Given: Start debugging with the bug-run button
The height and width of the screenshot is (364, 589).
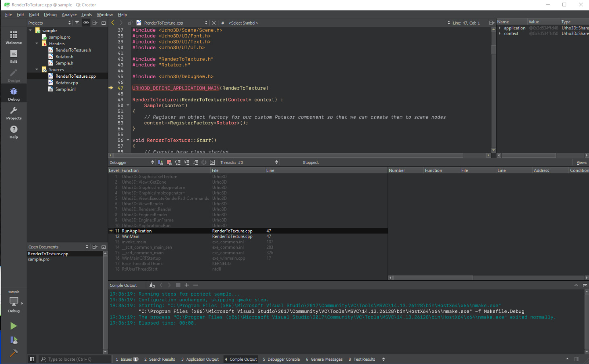Looking at the screenshot, I should tap(14, 340).
